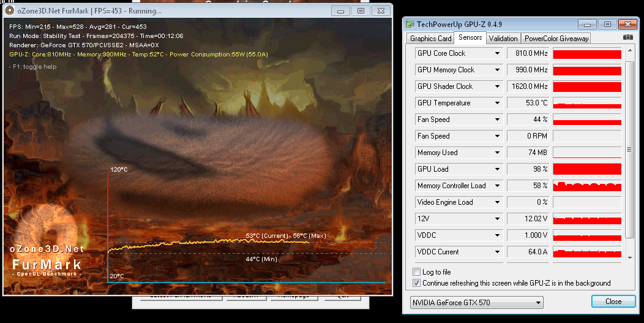This screenshot has height=323, width=644.
Task: Open the Fan Speed percent sensor dropdown
Action: [x=497, y=120]
